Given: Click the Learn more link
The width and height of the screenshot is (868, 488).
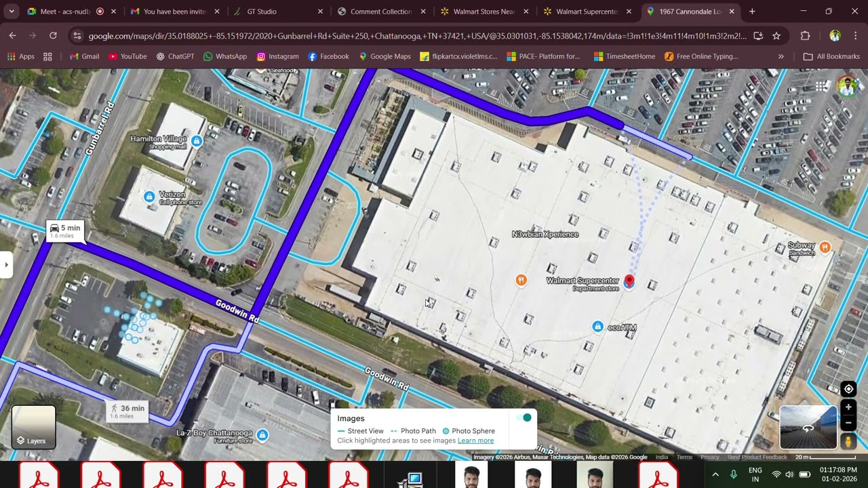Looking at the screenshot, I should pyautogui.click(x=475, y=441).
